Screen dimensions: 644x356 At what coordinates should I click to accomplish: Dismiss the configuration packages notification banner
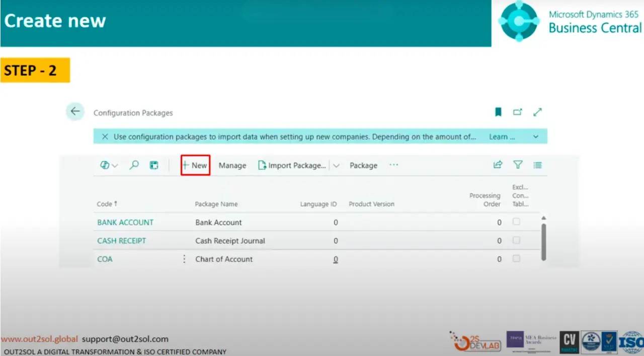[105, 137]
